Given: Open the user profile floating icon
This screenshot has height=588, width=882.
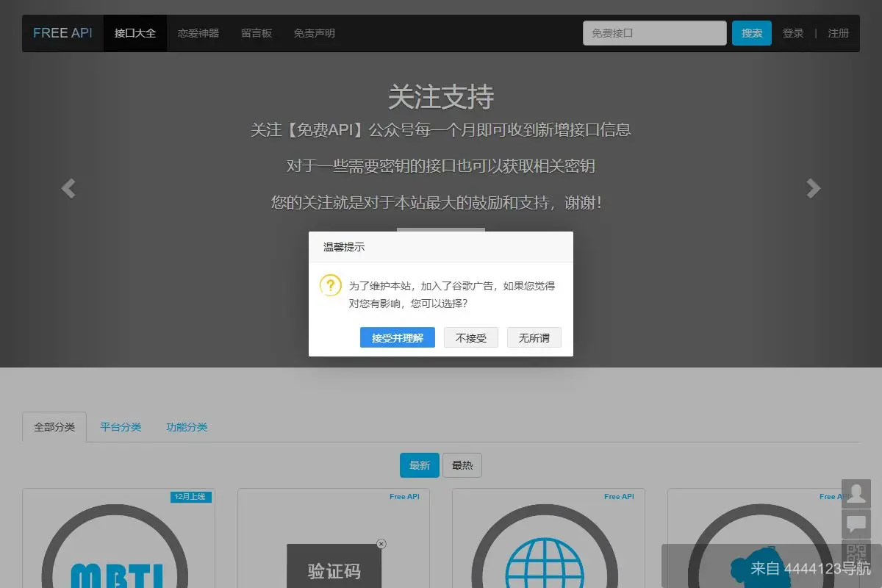Looking at the screenshot, I should point(857,493).
